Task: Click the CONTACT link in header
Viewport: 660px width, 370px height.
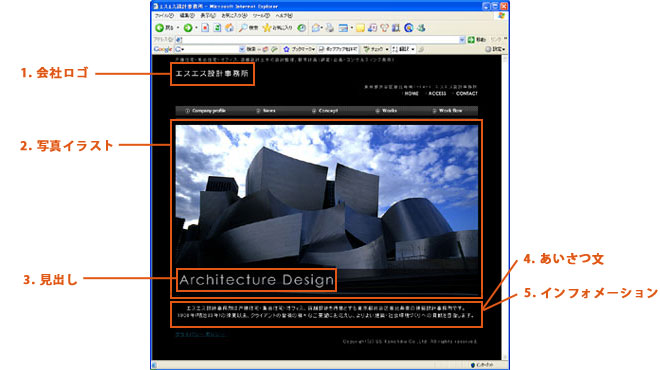Action: click(x=467, y=93)
